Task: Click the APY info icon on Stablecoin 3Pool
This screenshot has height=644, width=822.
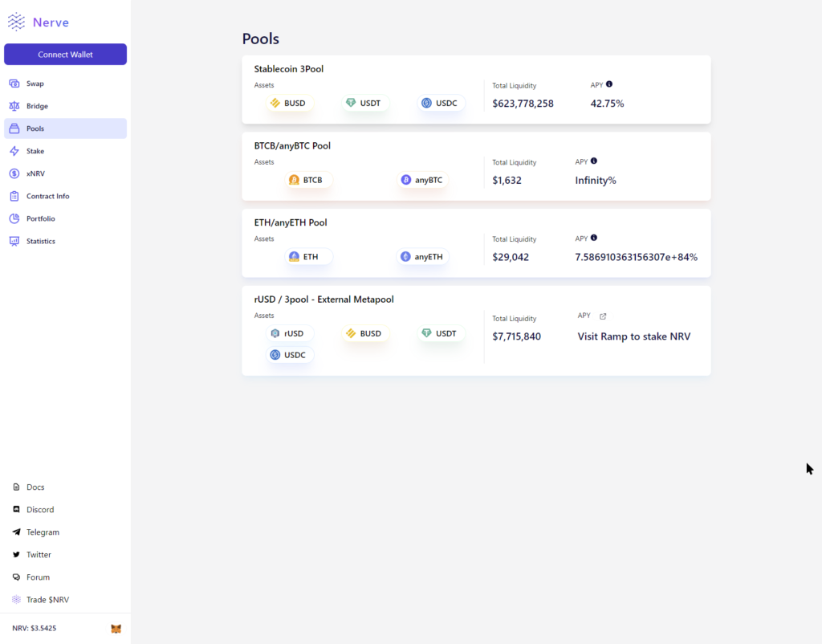Action: click(610, 84)
